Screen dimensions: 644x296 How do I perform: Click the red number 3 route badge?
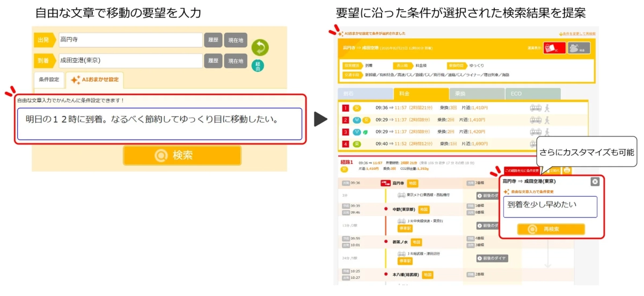(x=346, y=132)
